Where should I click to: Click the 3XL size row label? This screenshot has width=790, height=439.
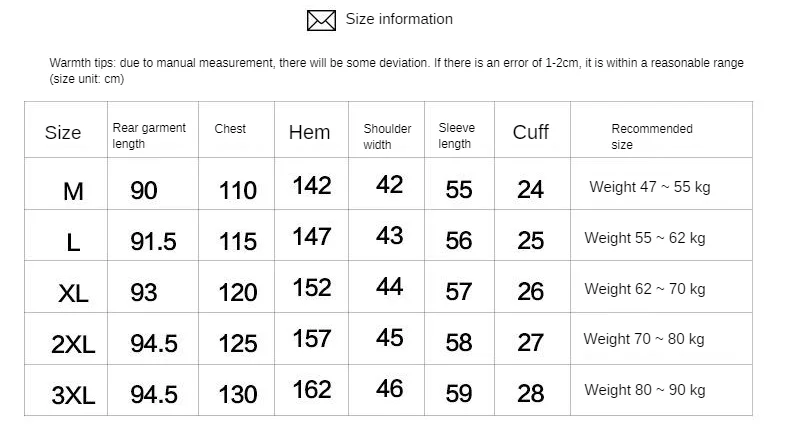(73, 395)
